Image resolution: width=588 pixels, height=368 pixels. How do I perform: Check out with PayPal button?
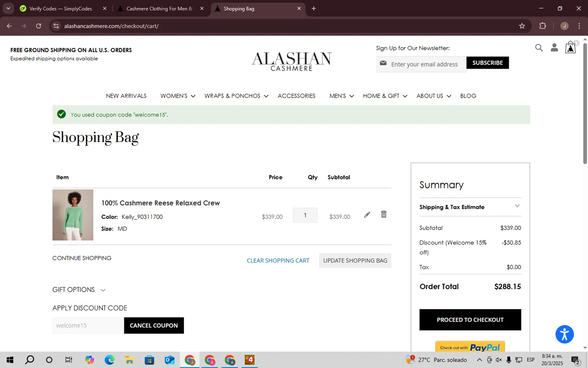coord(470,347)
